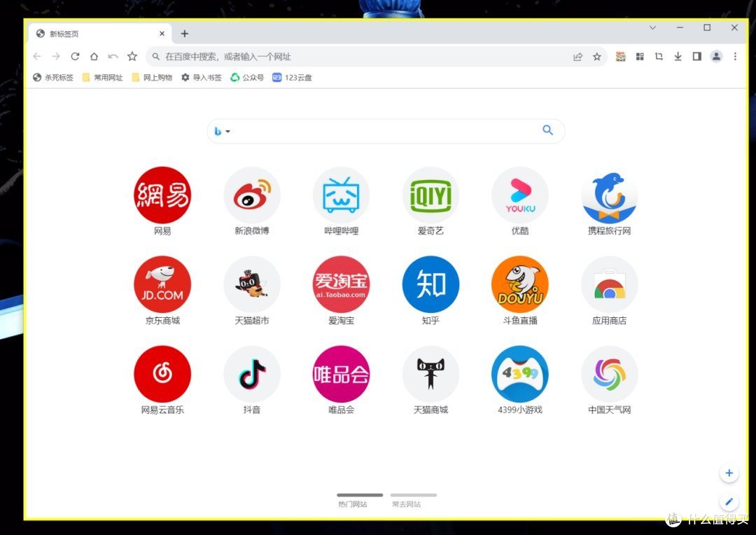Open the colorful extension icon in toolbar
Viewport: 756px width, 535px height.
click(620, 57)
